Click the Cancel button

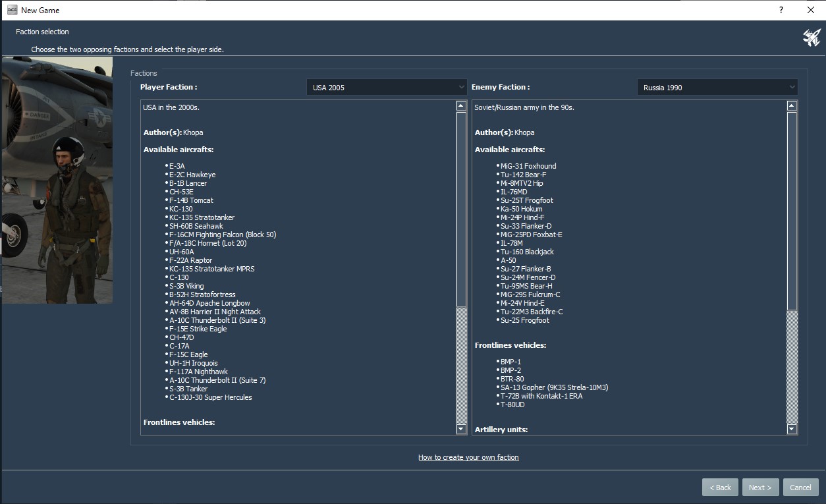[800, 487]
